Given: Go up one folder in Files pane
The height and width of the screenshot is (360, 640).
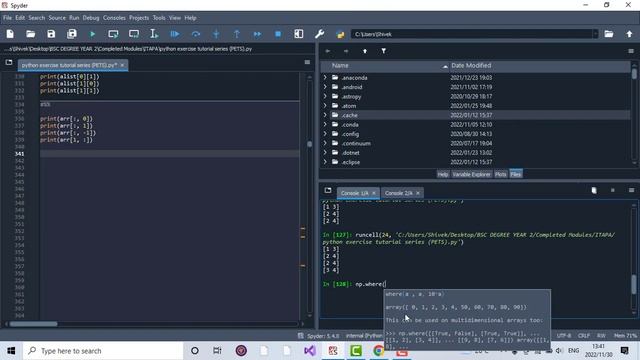Looking at the screenshot, I should [x=365, y=51].
